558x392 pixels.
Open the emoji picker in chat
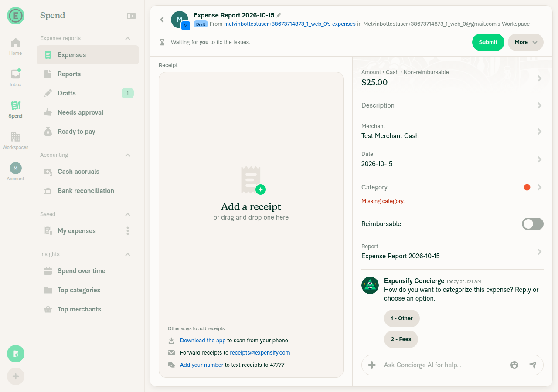[514, 365]
